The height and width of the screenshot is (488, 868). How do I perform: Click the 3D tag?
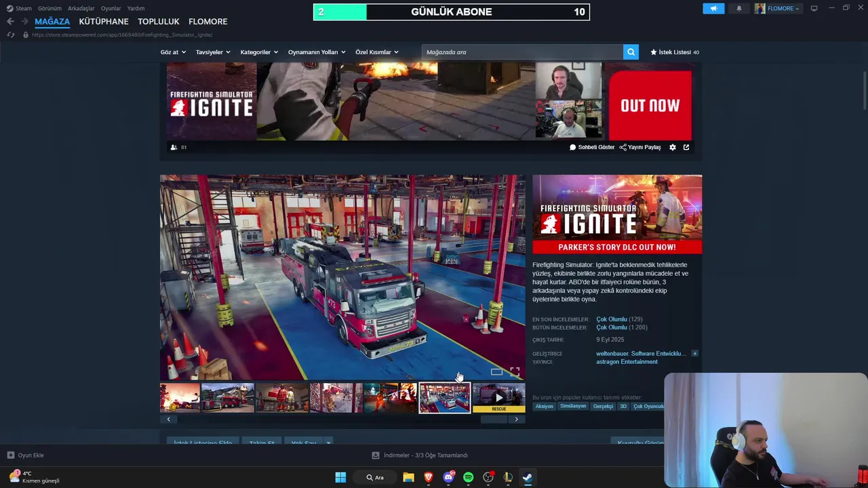pos(623,407)
